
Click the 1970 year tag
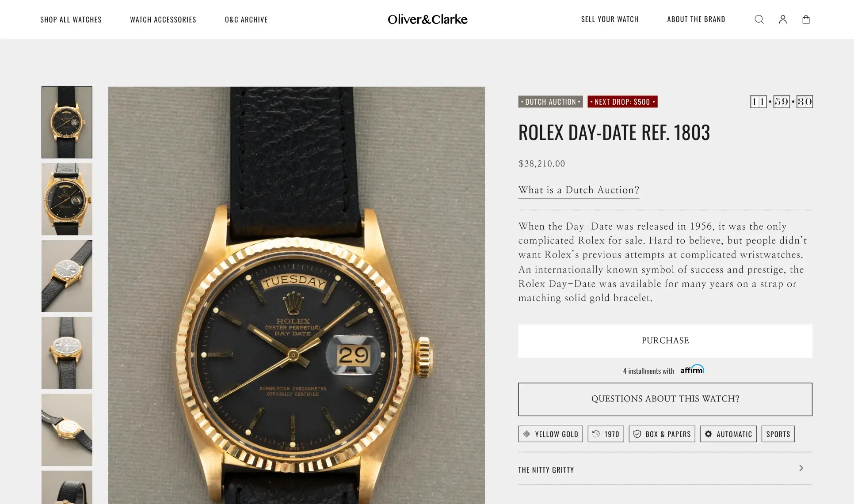coord(606,434)
